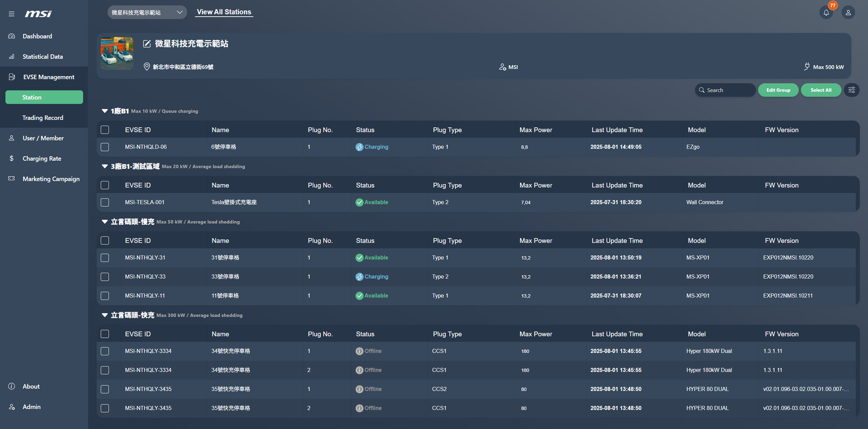Check the header checkbox for 3廠B1-測試區域 group

(105, 185)
